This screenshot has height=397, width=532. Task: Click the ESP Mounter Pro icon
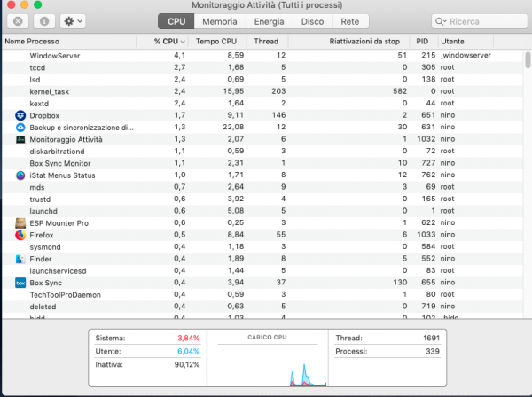(x=20, y=222)
